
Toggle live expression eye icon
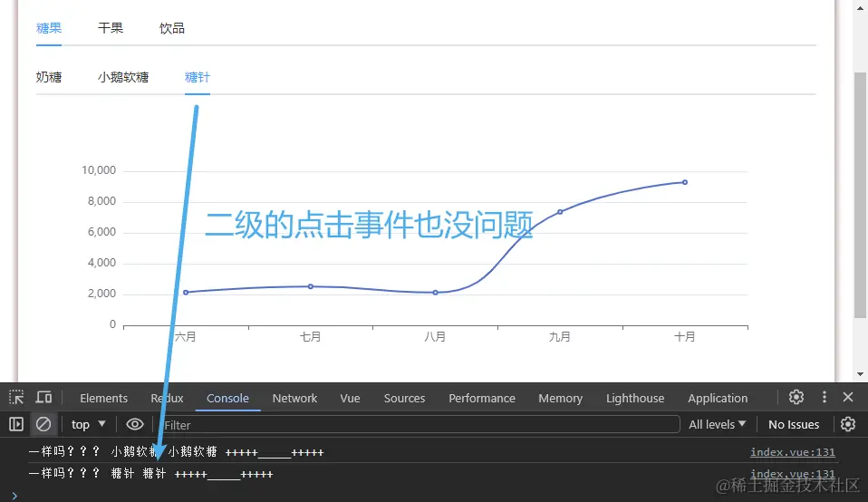[134, 424]
